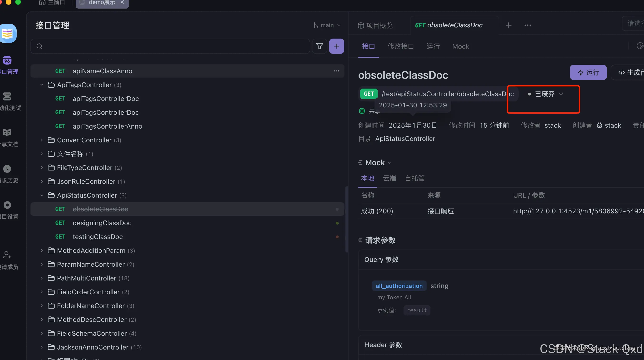Open the mock URL http://127.0.0.1:4523 link
Screen dimensions: 644x360
[x=578, y=211]
